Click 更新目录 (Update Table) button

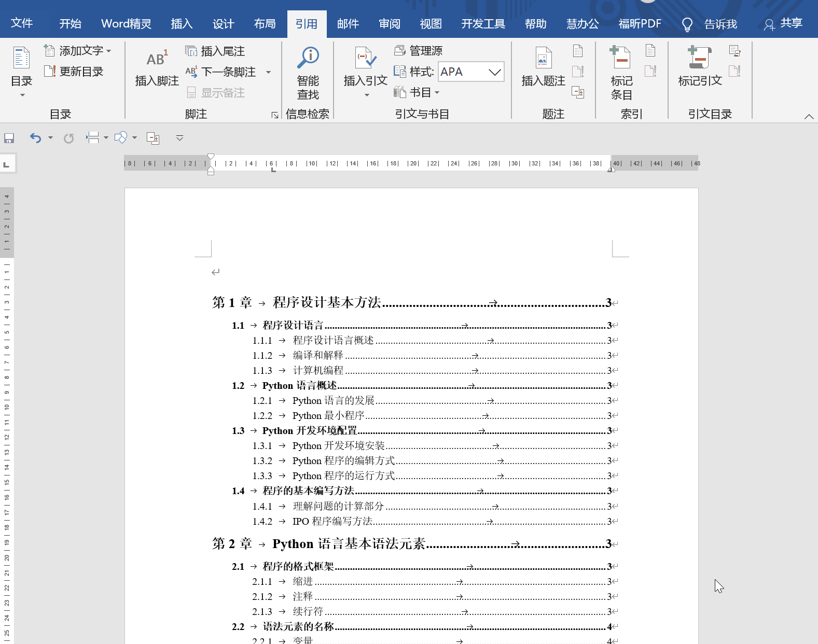point(74,72)
